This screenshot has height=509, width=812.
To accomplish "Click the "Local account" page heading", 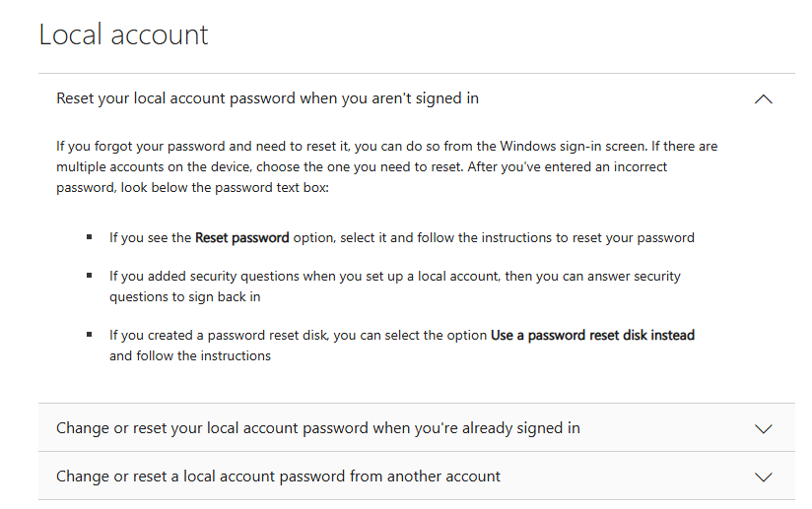I will [x=123, y=34].
